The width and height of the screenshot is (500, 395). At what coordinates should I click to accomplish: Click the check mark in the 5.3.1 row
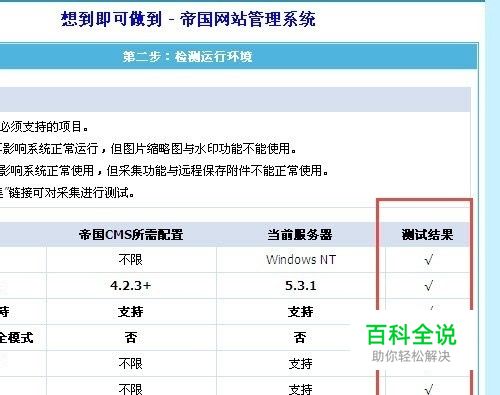(x=429, y=286)
